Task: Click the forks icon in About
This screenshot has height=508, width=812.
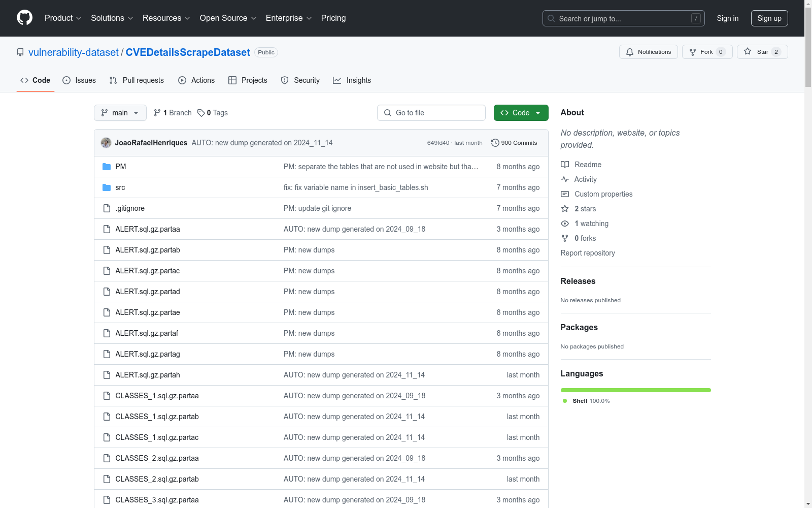Action: pos(565,238)
